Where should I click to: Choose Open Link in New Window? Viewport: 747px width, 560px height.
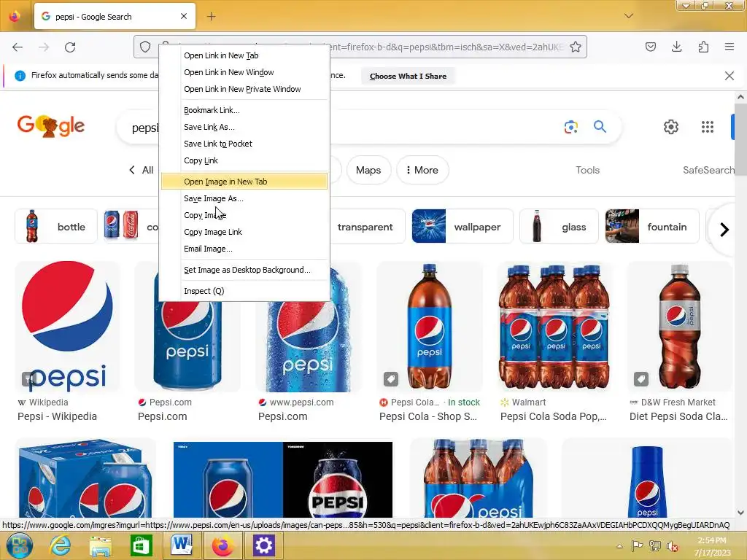[244, 72]
